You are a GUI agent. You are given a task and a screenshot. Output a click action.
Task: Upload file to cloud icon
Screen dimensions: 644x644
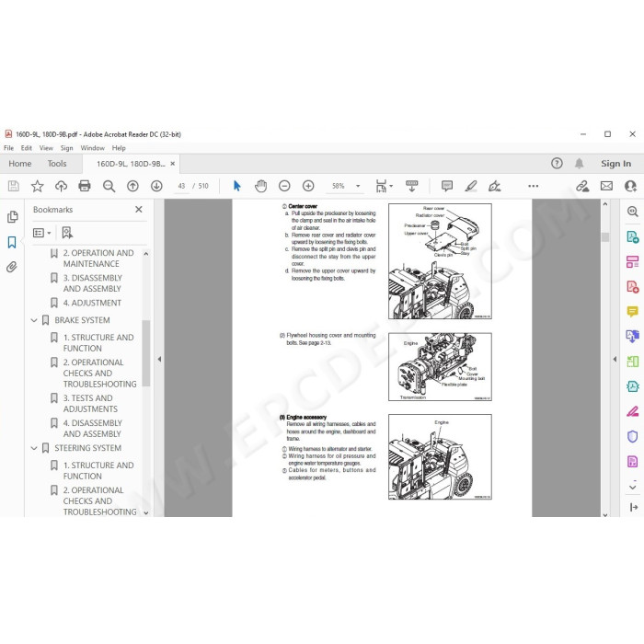(x=61, y=186)
